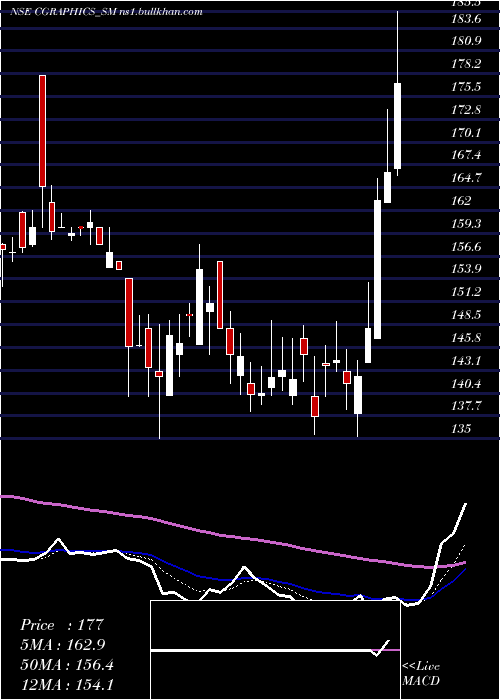The width and height of the screenshot is (500, 700).
Task: Click the 140.4 price axis label
Action: (x=466, y=384)
